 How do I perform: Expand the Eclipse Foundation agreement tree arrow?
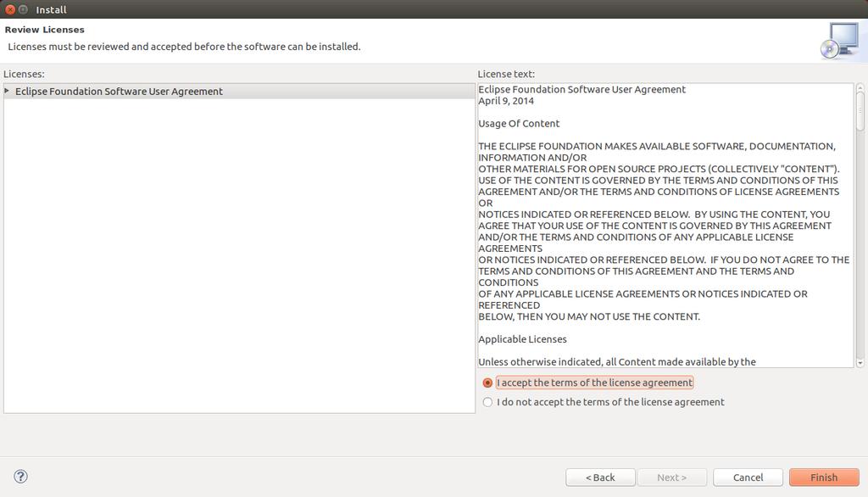[x=7, y=91]
